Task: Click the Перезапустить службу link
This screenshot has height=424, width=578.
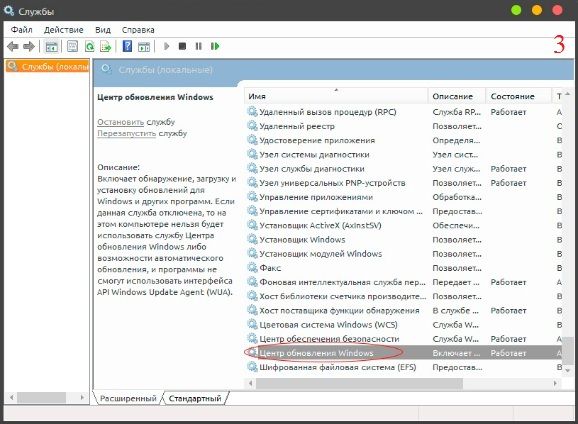Action: (x=126, y=133)
